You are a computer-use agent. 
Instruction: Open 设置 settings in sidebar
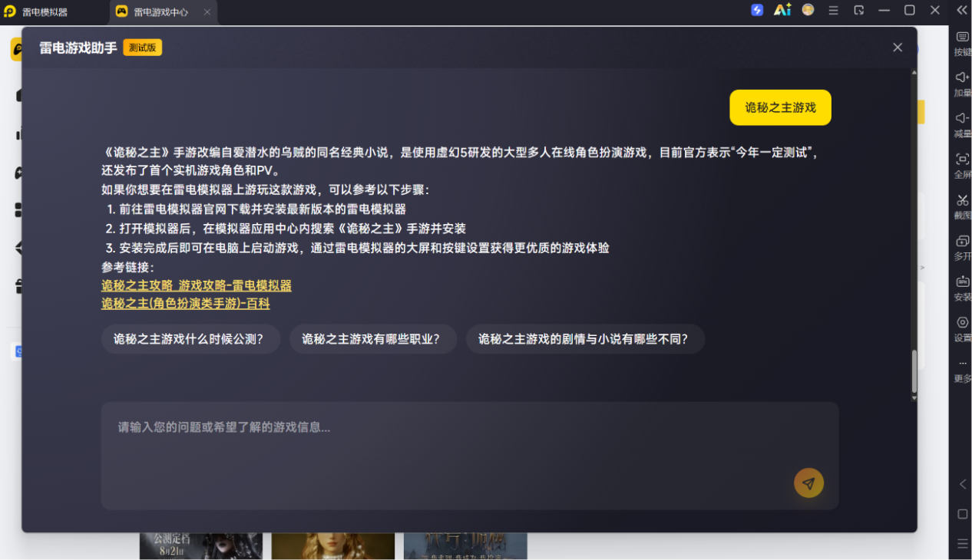click(962, 328)
